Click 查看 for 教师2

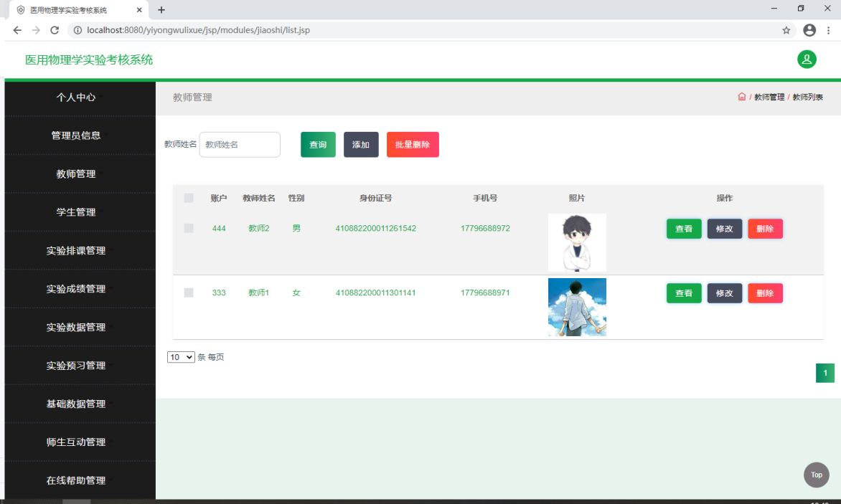[x=684, y=229]
